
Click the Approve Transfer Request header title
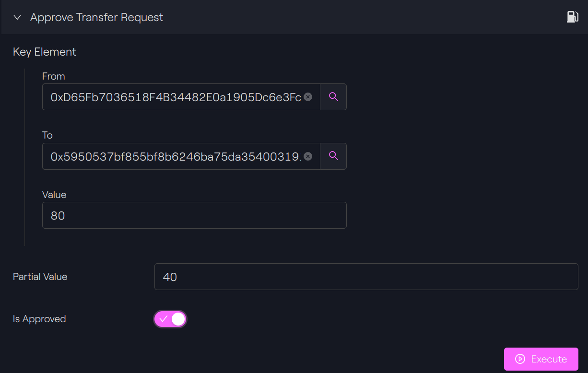pyautogui.click(x=97, y=18)
